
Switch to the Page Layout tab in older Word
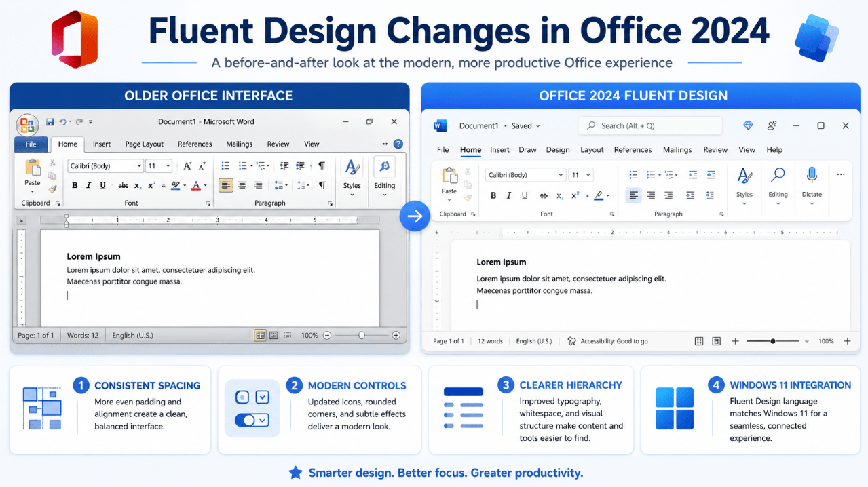pyautogui.click(x=145, y=144)
